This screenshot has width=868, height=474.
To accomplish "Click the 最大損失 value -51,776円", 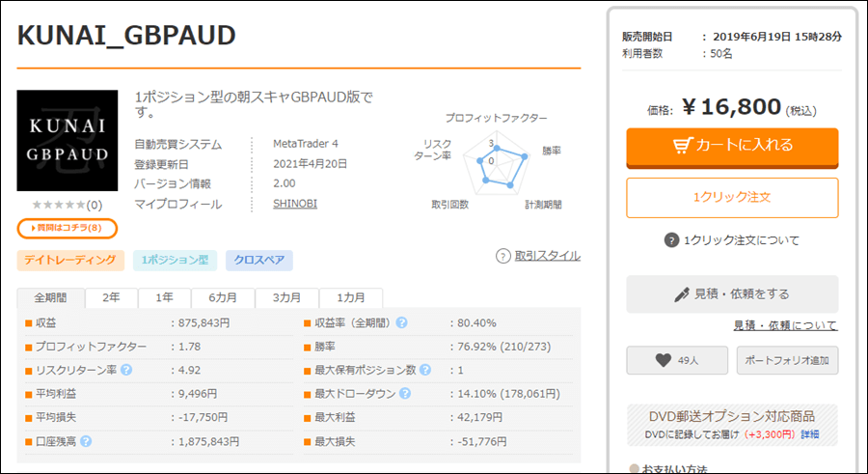I will (x=481, y=442).
